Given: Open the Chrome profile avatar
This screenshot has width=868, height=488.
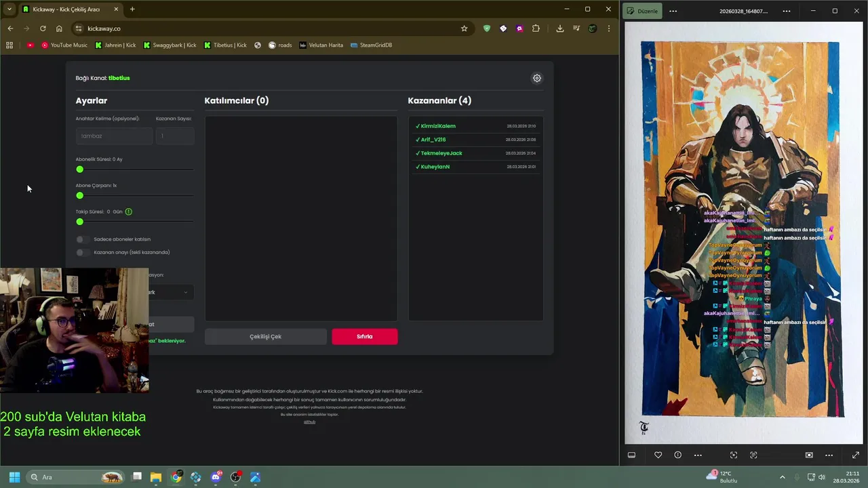Looking at the screenshot, I should pyautogui.click(x=593, y=28).
